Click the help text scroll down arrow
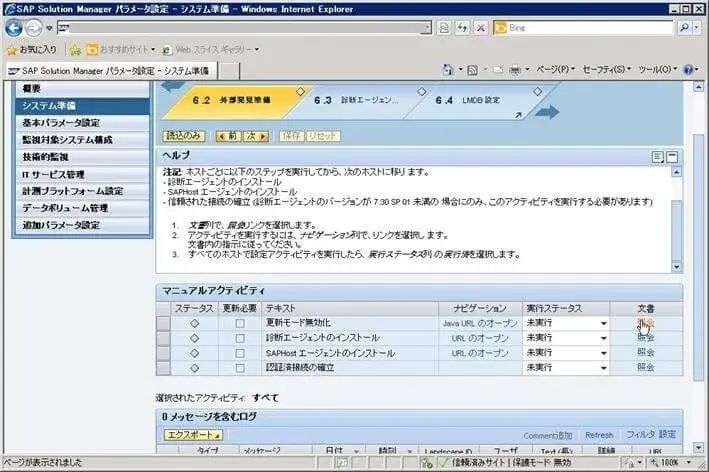 coord(676,267)
